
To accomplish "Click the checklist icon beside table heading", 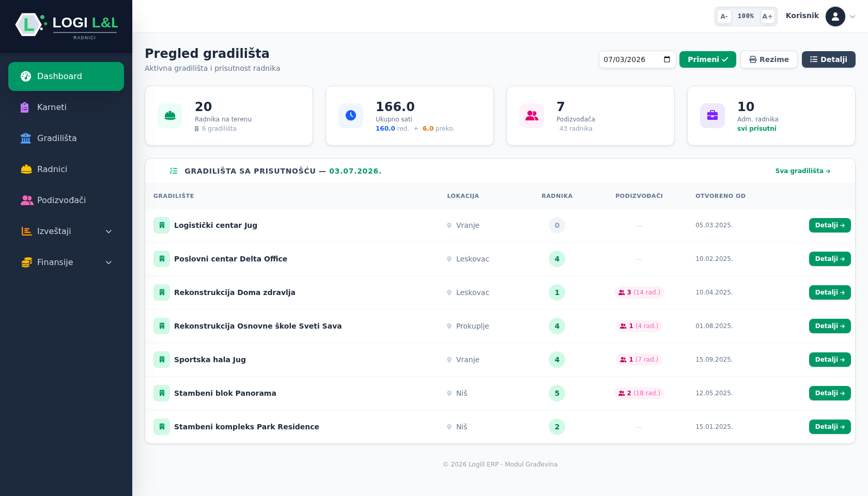I will (174, 171).
